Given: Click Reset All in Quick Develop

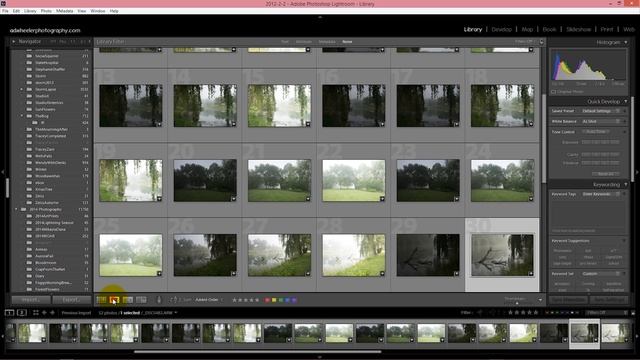Looking at the screenshot, I should point(606,174).
